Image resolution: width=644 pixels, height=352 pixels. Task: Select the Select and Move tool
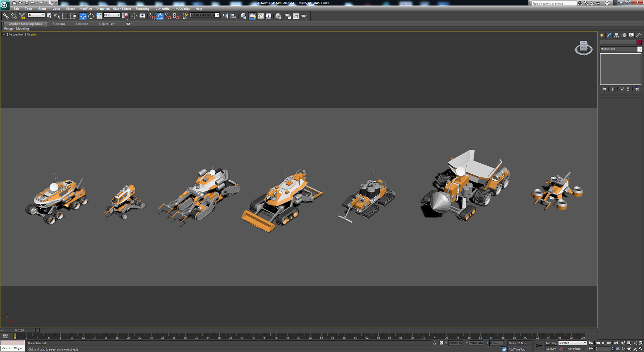(x=83, y=16)
